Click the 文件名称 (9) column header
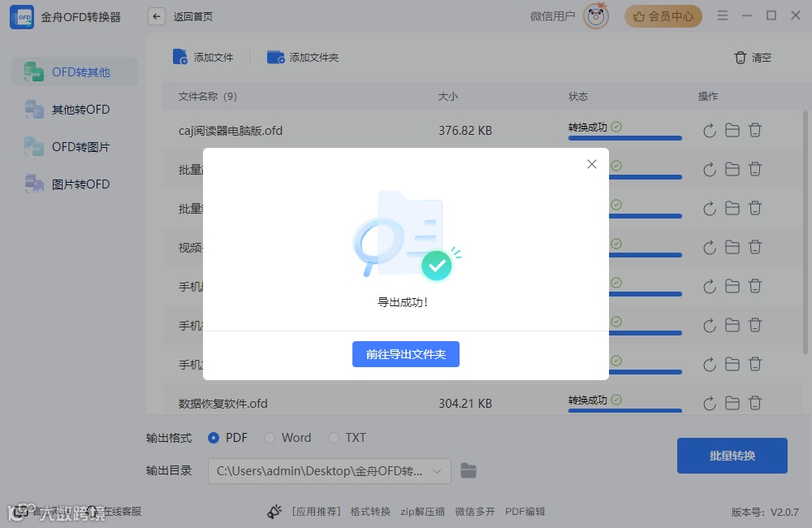This screenshot has width=812, height=528. (x=208, y=97)
